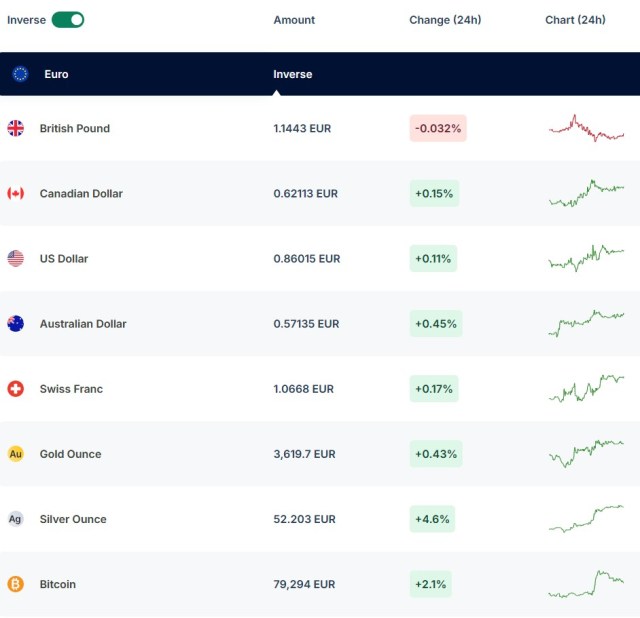Viewport: 640px width, 618px height.
Task: Open the Bitcoin 24h sparkline chart
Action: point(586,584)
